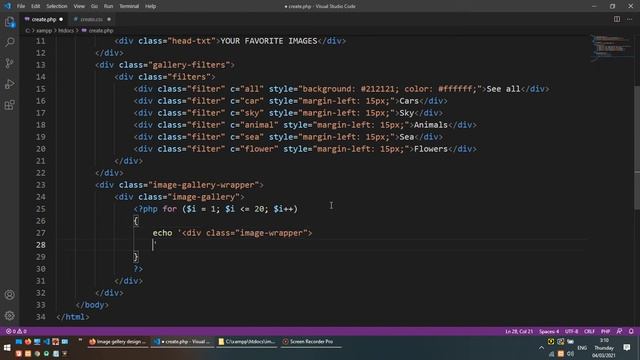This screenshot has width=640, height=360.
Task: Click the Animals text on line 18
Action: tap(431, 125)
